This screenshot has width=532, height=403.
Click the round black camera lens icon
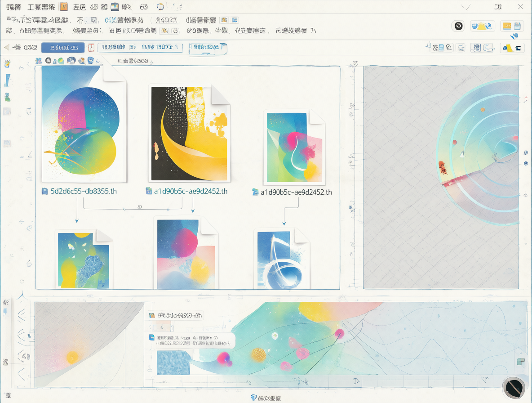pyautogui.click(x=458, y=26)
